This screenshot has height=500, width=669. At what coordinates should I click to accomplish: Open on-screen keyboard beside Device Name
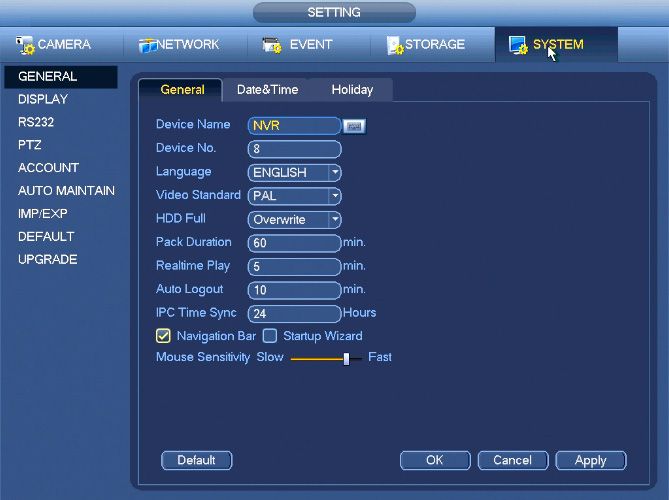point(354,126)
